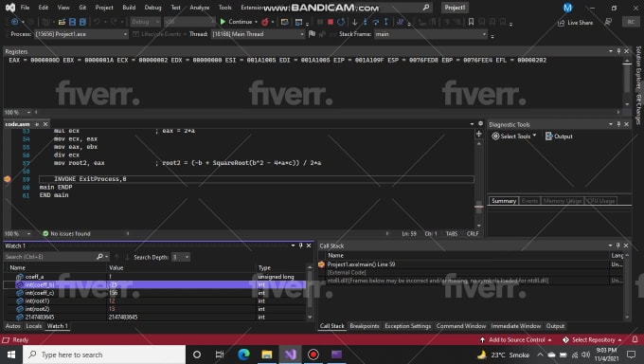Open the Process dropdown showing Project1.exe

pyautogui.click(x=81, y=34)
